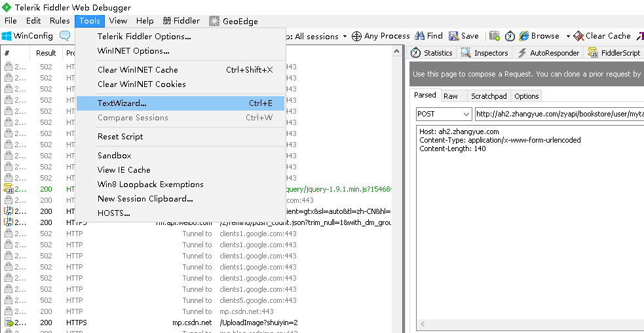Click the Fiddler title bar logo
This screenshot has width=644, height=333.
(x=6, y=7)
